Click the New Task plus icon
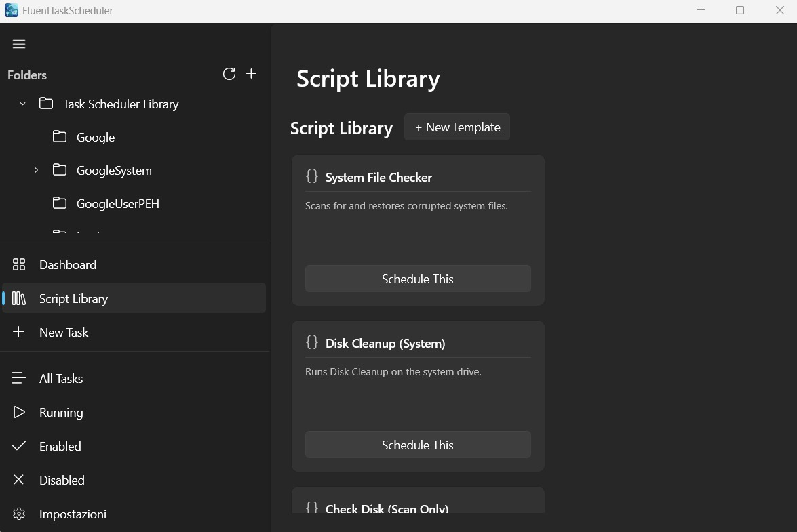 click(19, 332)
